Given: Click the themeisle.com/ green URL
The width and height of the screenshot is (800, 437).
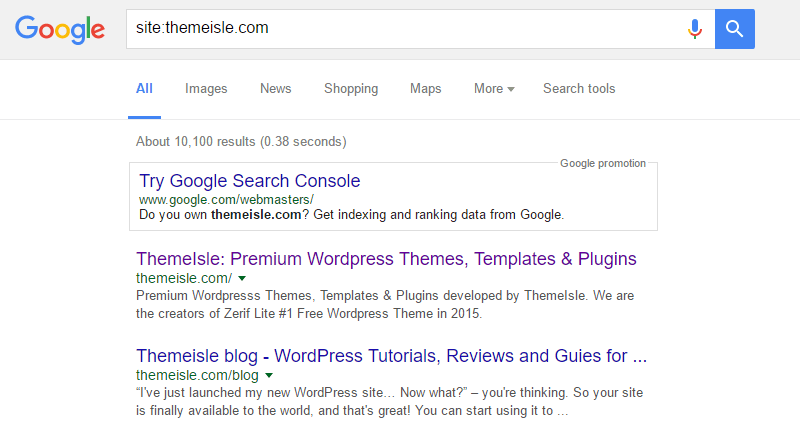Looking at the screenshot, I should pos(184,278).
